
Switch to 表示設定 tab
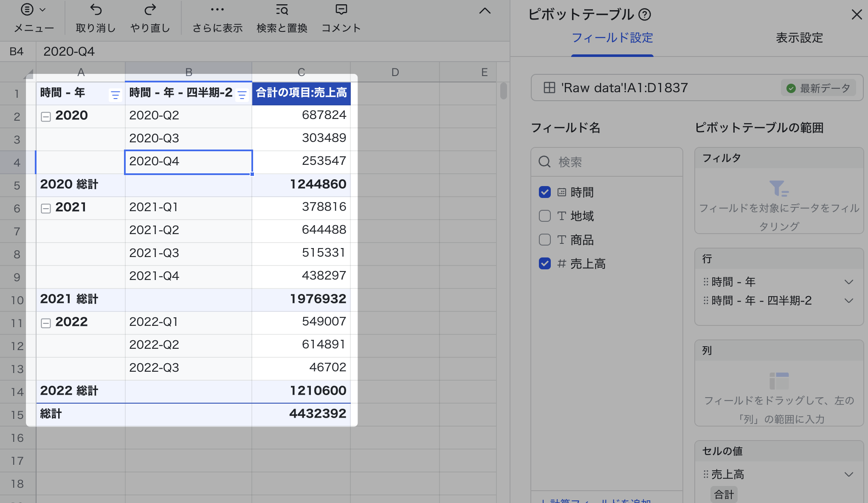click(799, 38)
